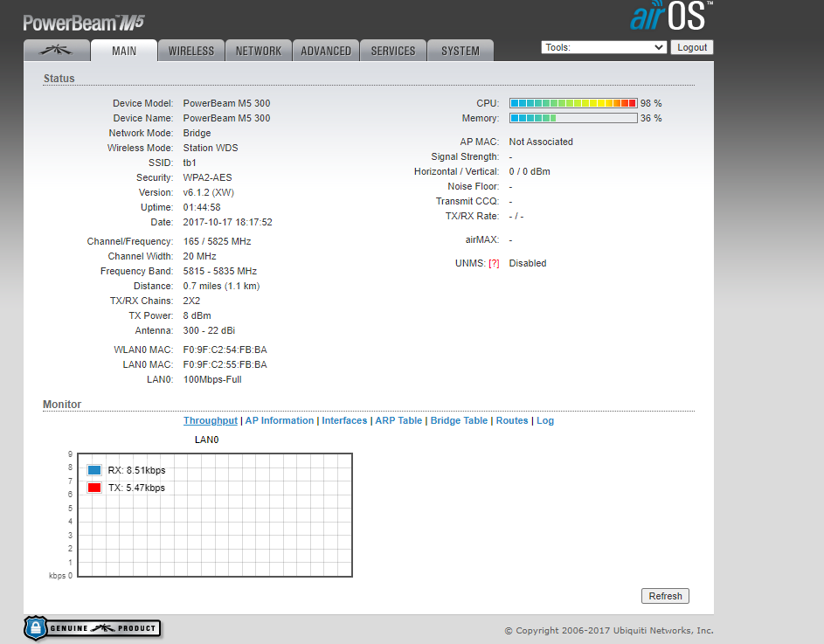The width and height of the screenshot is (824, 644).
Task: Open the WIRELESS tab
Action: coord(191,51)
